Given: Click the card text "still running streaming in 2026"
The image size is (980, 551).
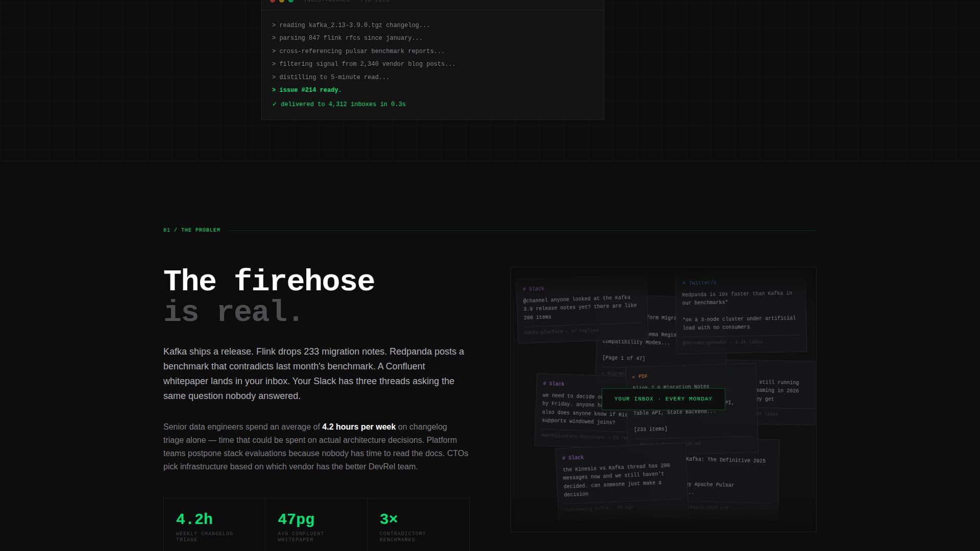Looking at the screenshot, I should [778, 390].
